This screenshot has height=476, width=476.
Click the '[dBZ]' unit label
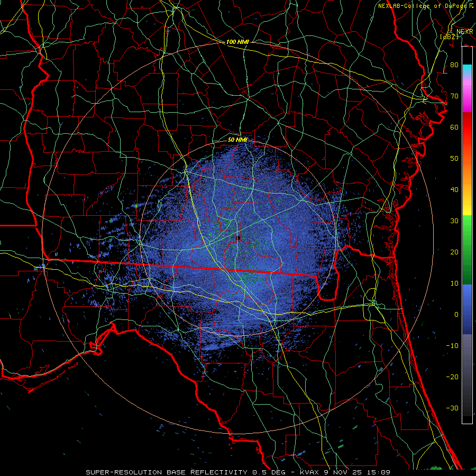click(449, 37)
